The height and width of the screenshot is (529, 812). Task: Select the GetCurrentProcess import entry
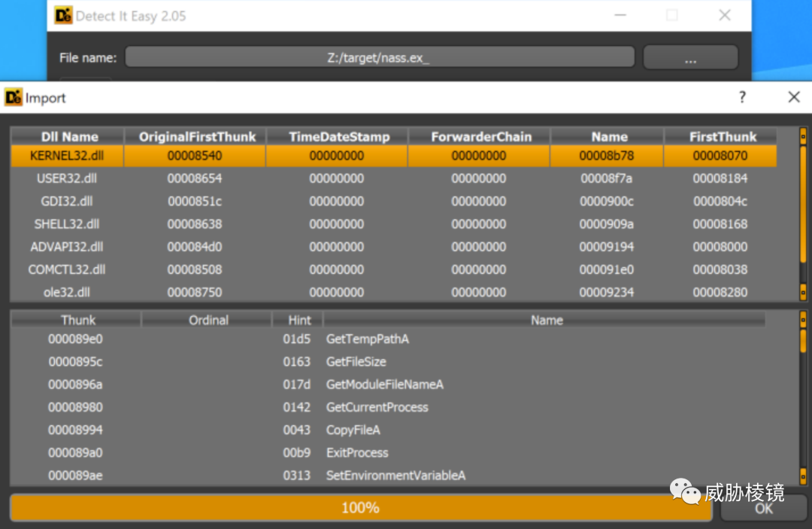click(x=389, y=408)
